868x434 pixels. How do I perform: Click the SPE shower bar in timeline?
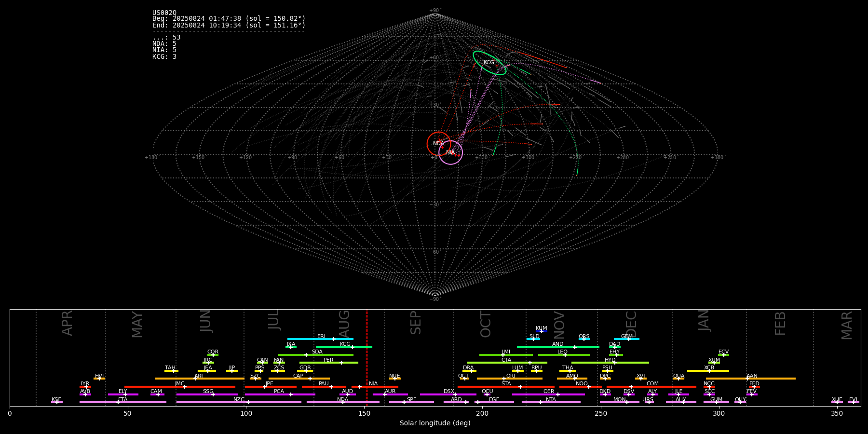(x=411, y=402)
